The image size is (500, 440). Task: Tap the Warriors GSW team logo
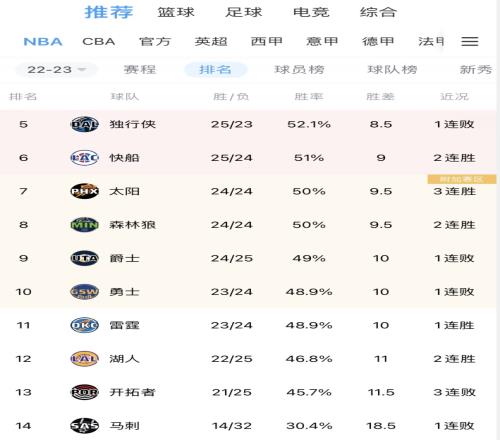pyautogui.click(x=85, y=292)
